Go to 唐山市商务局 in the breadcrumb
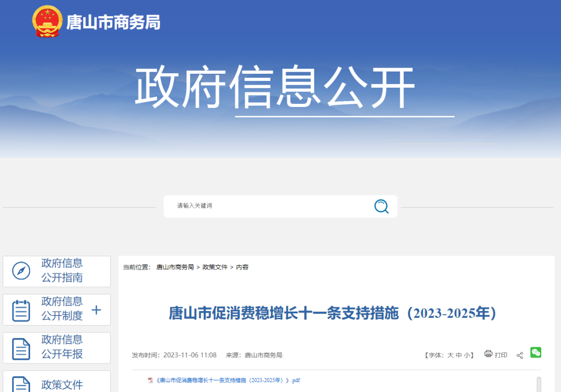This screenshot has height=392, width=561. (175, 267)
